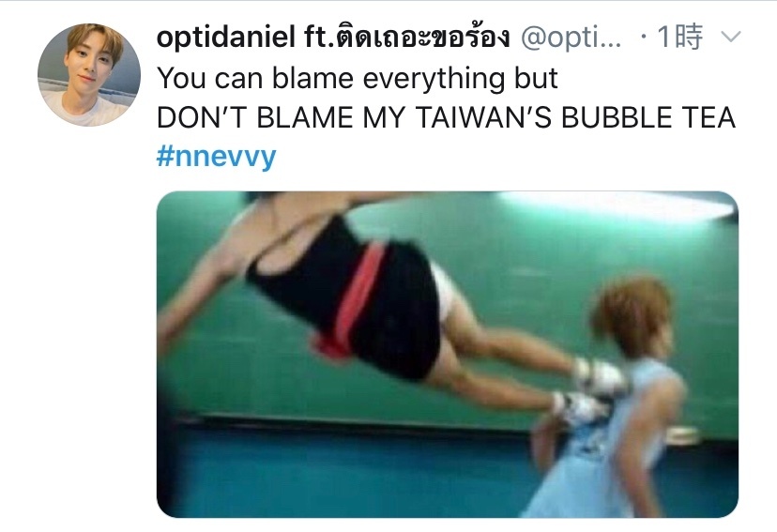Open the 1時 timestamp link

679,37
